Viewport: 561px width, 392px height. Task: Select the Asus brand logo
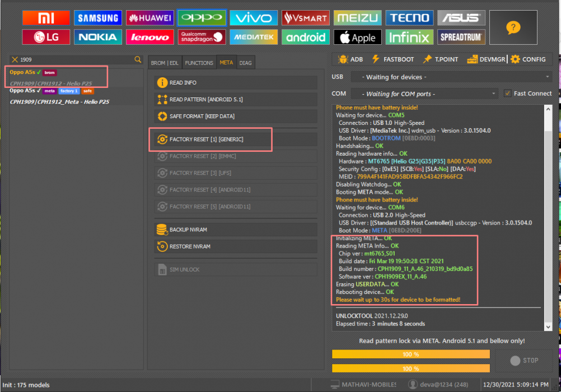point(461,17)
